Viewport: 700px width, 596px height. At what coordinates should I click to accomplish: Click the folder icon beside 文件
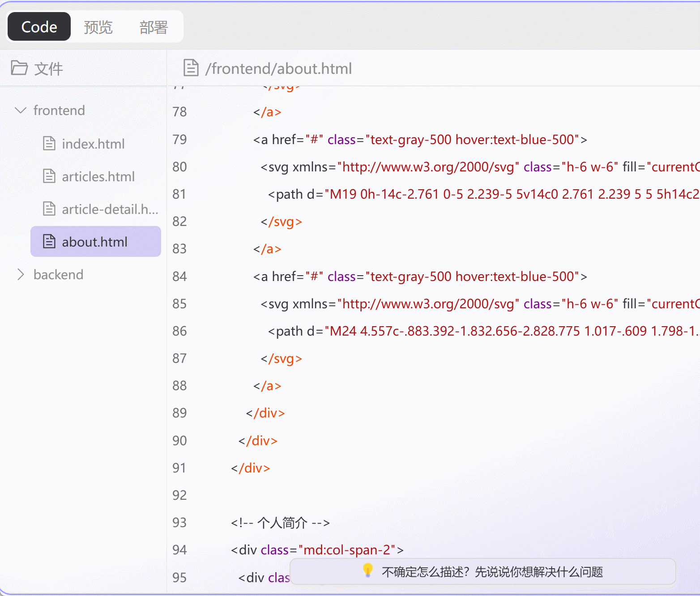[19, 68]
